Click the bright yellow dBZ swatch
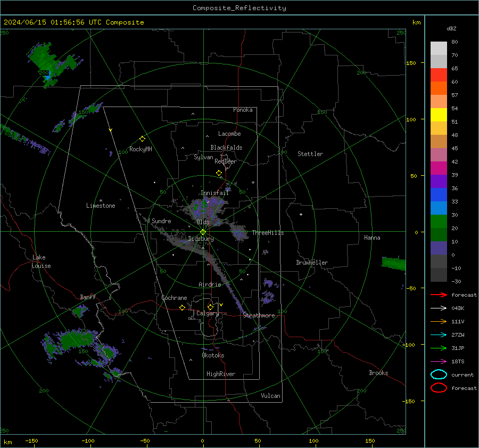The image size is (479, 448). pyautogui.click(x=439, y=115)
